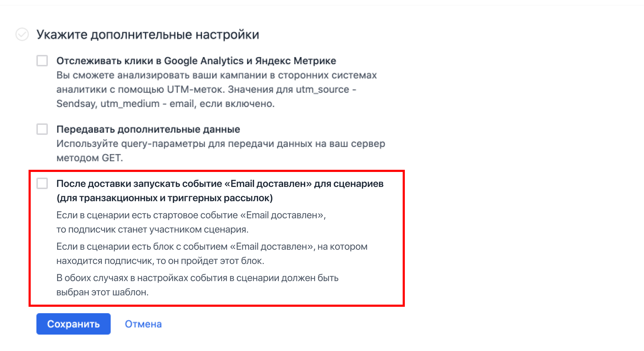This screenshot has width=644, height=351.
Task: Click the 'Отслеживать клики в Google Analytics' label
Action: (196, 61)
